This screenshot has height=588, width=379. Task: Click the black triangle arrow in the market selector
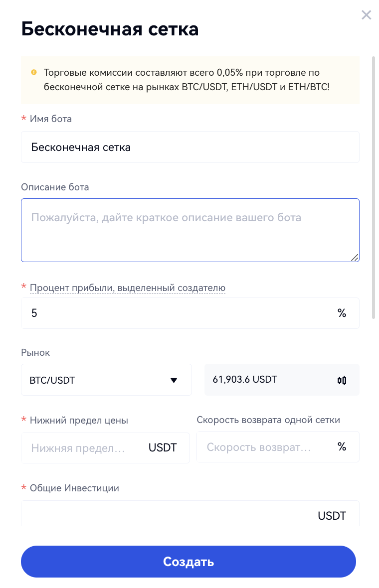[x=174, y=380]
